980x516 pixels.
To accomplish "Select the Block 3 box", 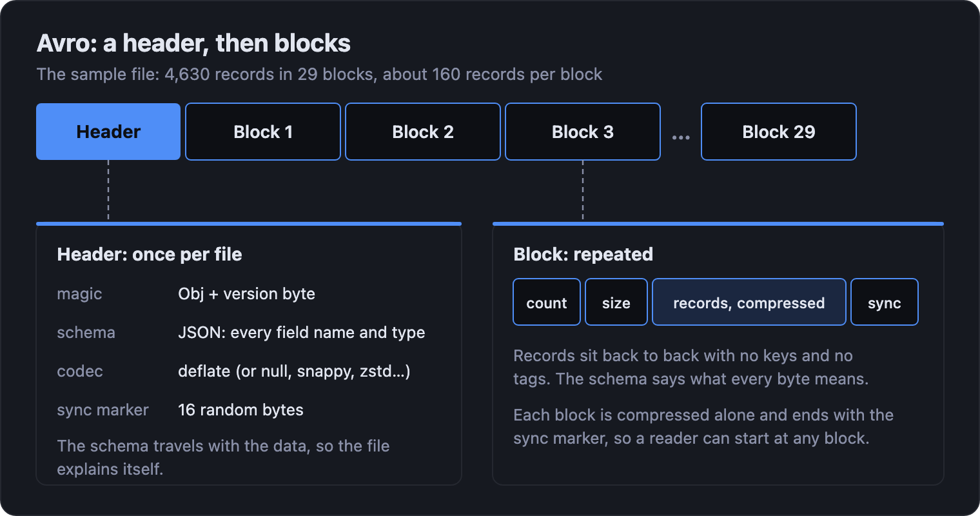I will 583,132.
